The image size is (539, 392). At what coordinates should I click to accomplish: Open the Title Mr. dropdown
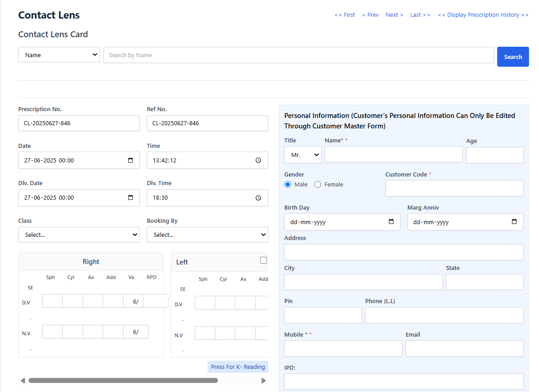(303, 155)
